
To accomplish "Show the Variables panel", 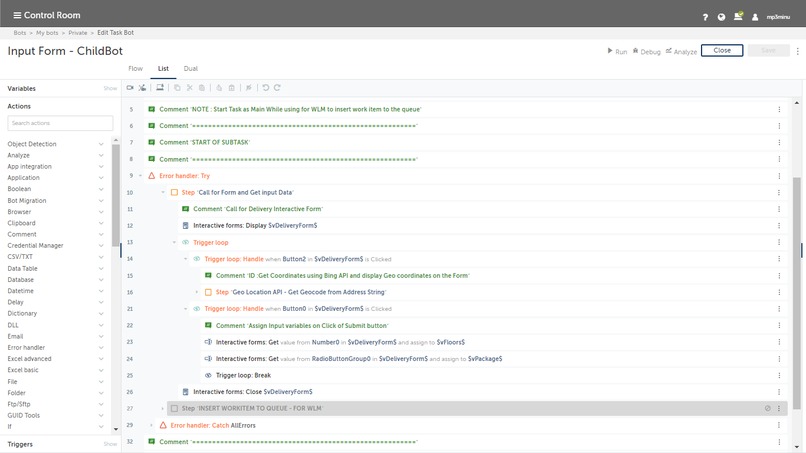I will pos(111,88).
